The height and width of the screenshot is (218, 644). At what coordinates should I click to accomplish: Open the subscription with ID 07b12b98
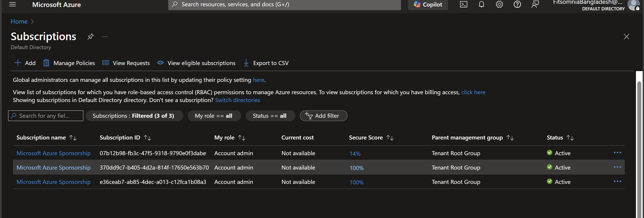click(x=53, y=153)
